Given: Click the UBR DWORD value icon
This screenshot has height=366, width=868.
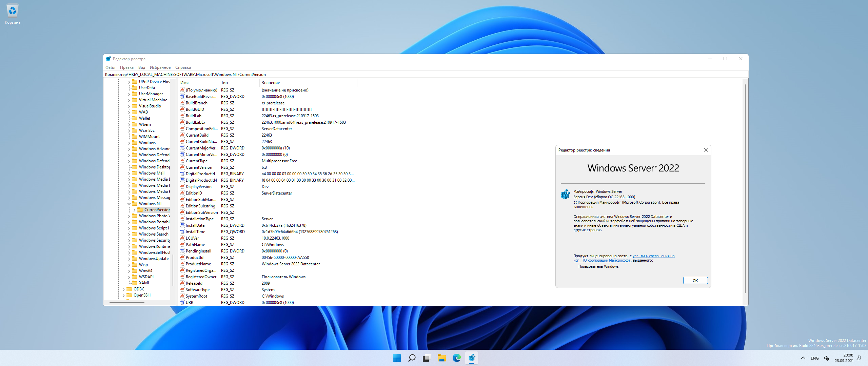Looking at the screenshot, I should [x=182, y=303].
